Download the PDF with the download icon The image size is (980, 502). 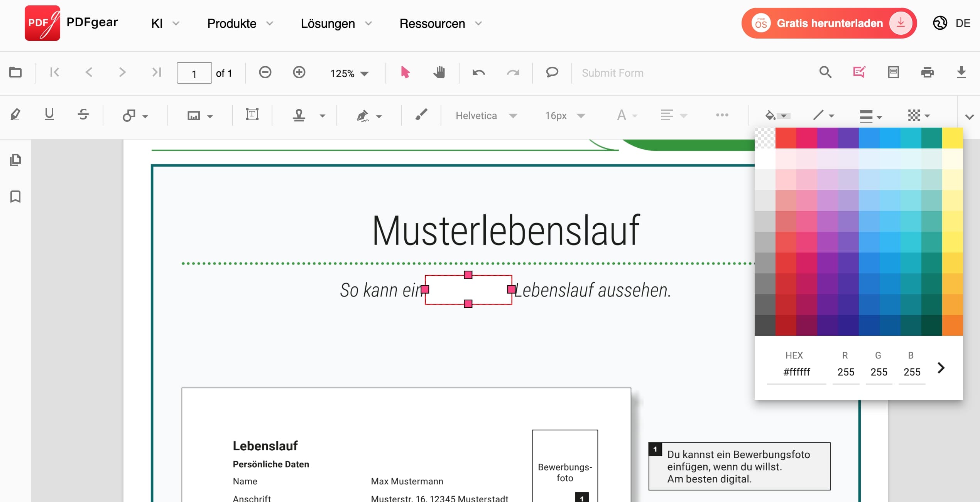(x=961, y=72)
